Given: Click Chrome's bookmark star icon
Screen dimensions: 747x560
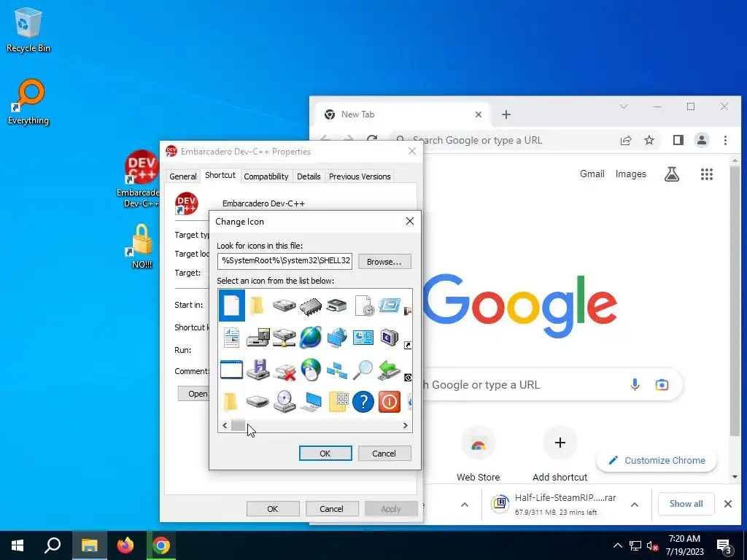Looking at the screenshot, I should point(649,140).
